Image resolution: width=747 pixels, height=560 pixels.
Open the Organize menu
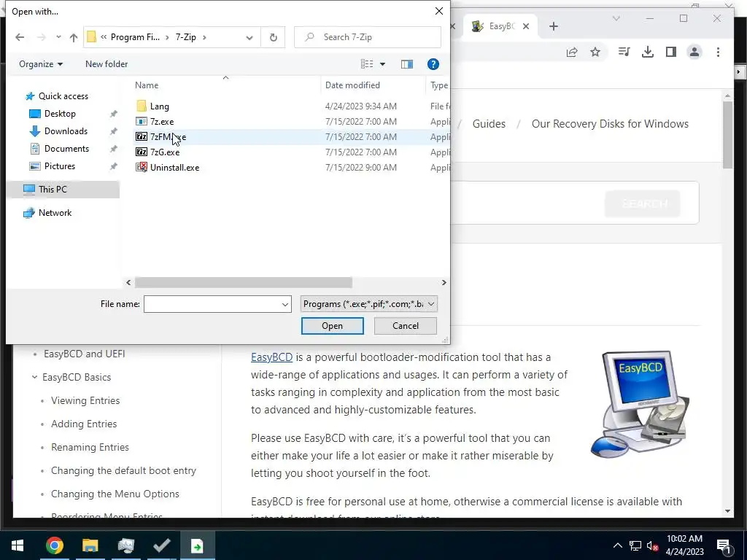41,64
